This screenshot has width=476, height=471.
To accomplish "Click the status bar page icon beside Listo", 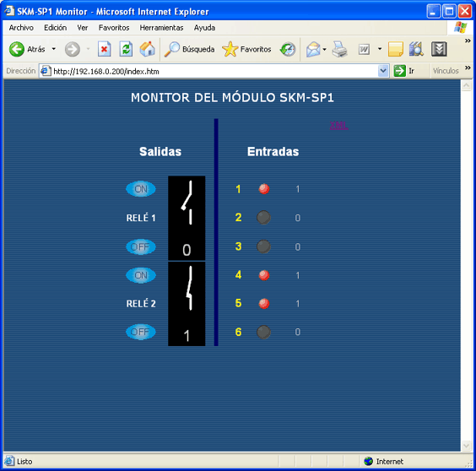I will click(9, 461).
